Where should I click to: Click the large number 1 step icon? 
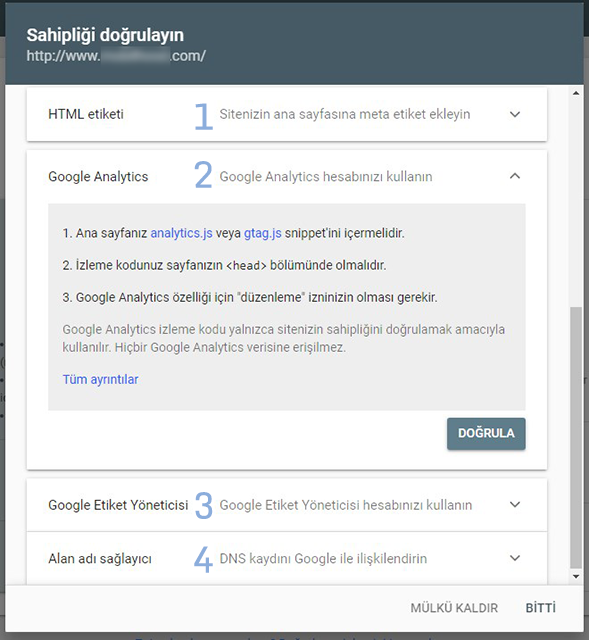pyautogui.click(x=204, y=116)
